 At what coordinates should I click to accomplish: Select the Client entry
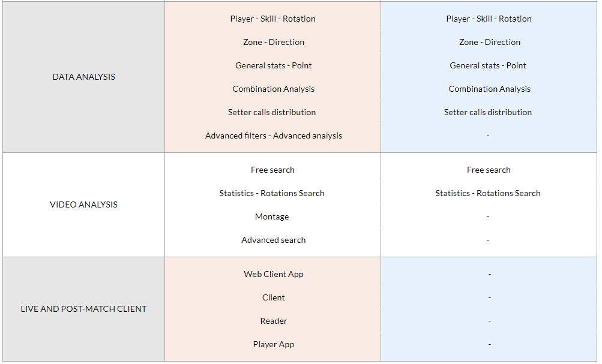273,297
